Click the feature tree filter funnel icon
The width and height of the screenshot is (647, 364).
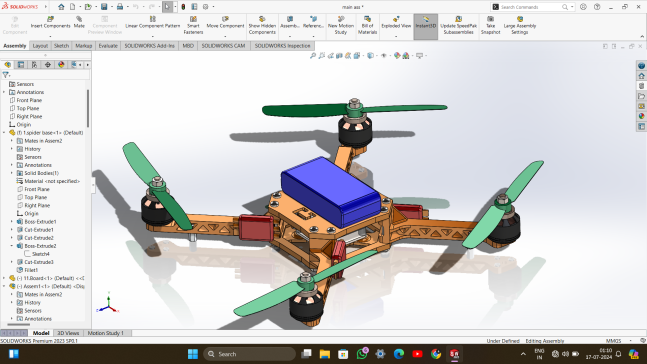coord(5,75)
